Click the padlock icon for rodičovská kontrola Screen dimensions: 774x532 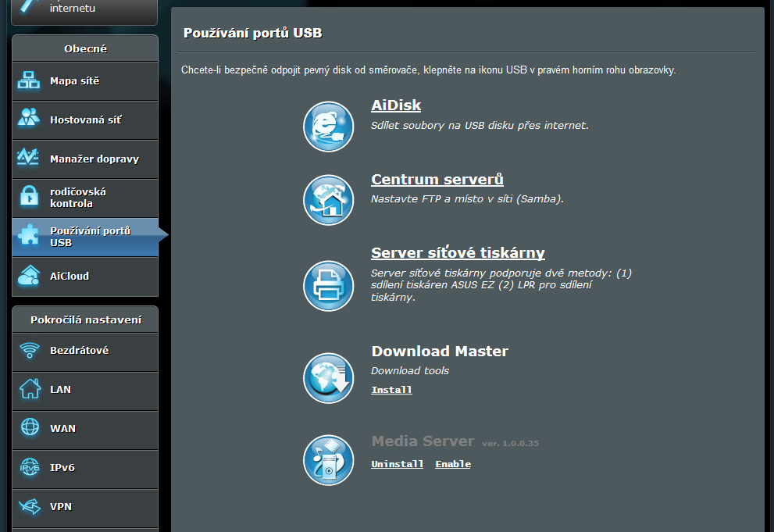(x=29, y=197)
